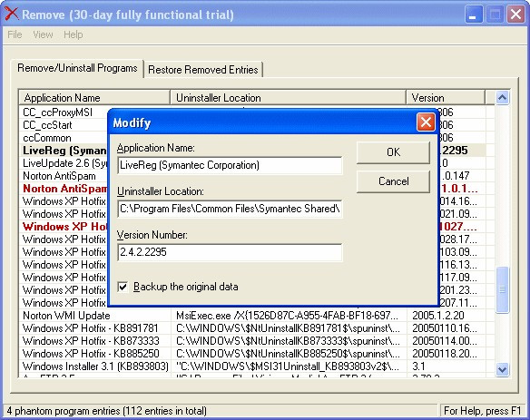Viewport: 530px width, 420px height.
Task: Open the Help menu
Action: click(73, 34)
